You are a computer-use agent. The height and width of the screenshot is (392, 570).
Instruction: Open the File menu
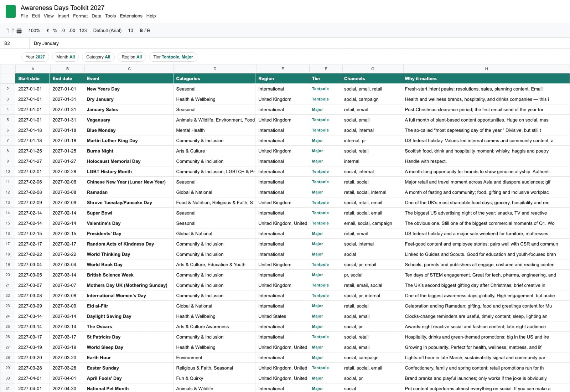24,16
